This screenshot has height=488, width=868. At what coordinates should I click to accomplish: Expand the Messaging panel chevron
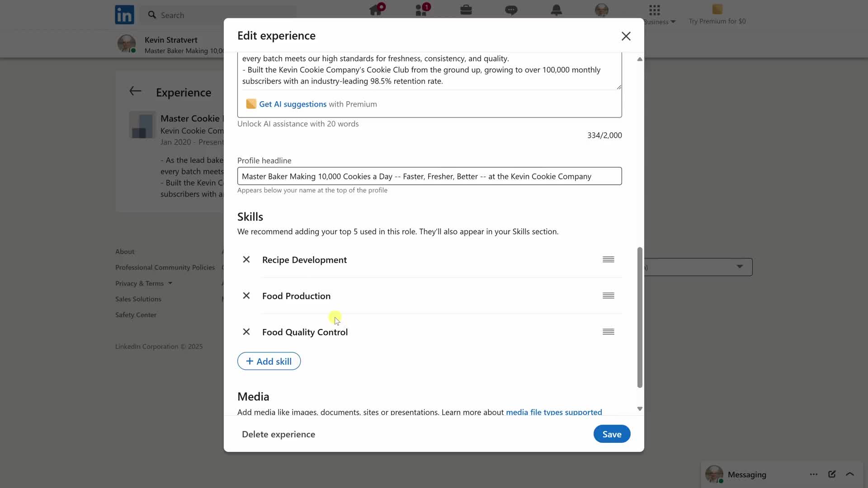pyautogui.click(x=849, y=474)
